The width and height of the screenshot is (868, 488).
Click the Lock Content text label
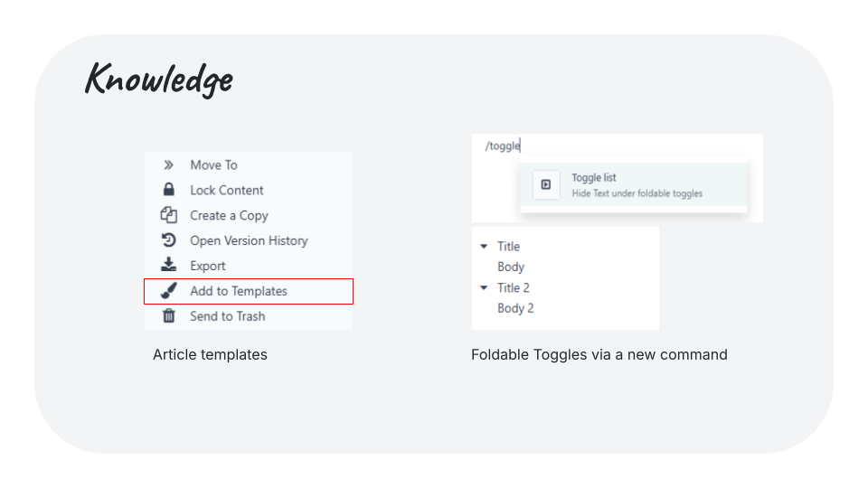pyautogui.click(x=227, y=190)
